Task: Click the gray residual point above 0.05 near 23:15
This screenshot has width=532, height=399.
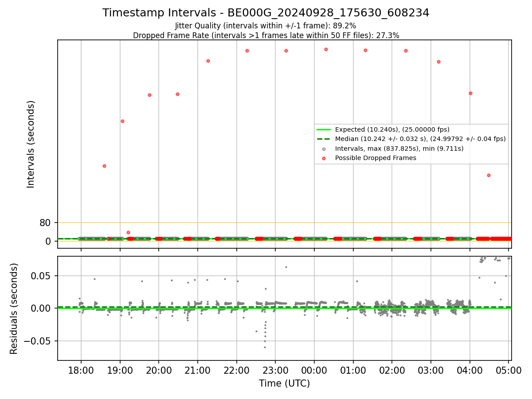Action: [x=286, y=267]
